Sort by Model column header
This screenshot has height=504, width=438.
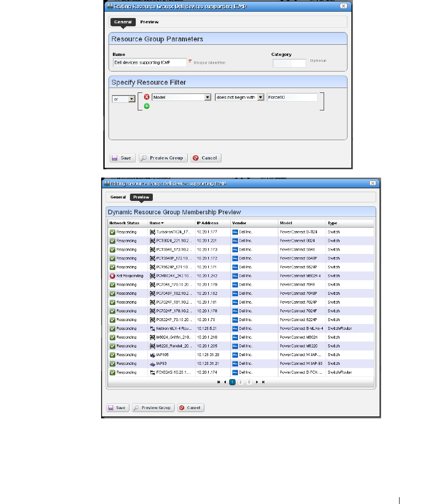click(302, 223)
